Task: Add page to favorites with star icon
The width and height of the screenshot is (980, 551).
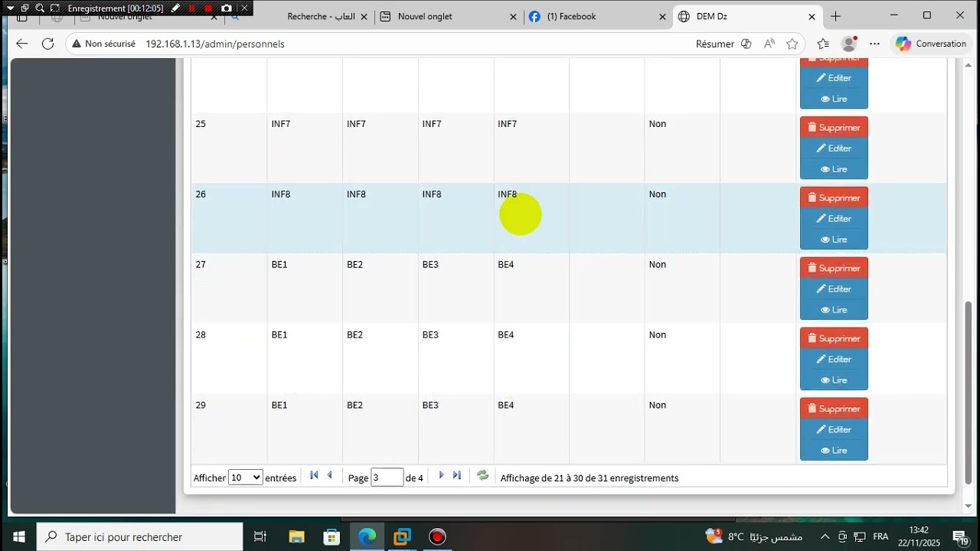Action: [792, 44]
